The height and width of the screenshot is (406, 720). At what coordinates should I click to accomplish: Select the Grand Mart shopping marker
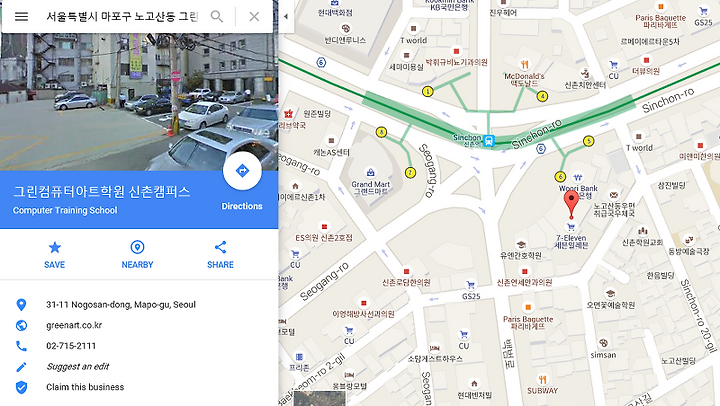(x=370, y=173)
